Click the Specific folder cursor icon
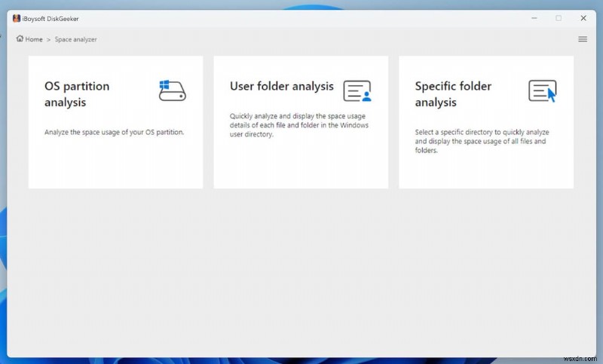 tap(543, 91)
